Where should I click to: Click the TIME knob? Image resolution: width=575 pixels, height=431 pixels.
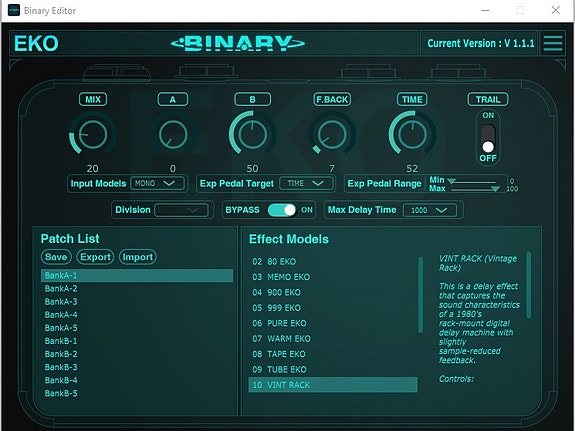point(412,134)
